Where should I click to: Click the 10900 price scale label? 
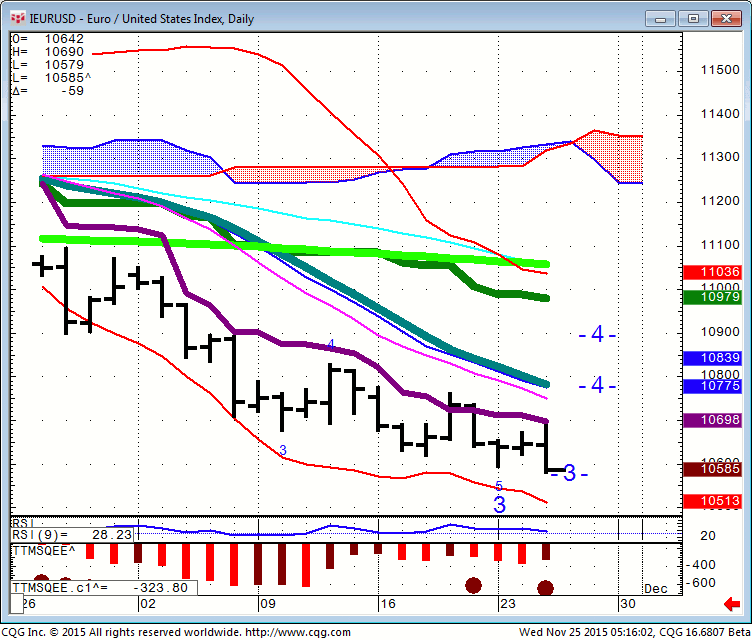pyautogui.click(x=720, y=332)
